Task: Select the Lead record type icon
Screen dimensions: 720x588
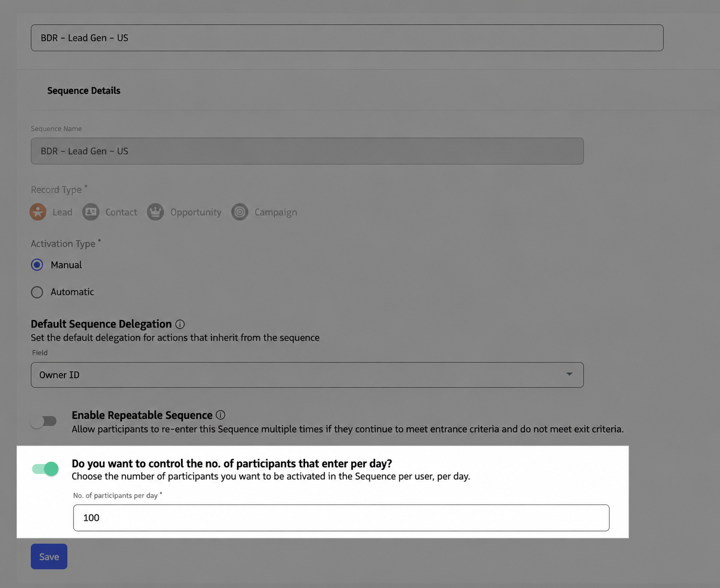Action: click(38, 212)
